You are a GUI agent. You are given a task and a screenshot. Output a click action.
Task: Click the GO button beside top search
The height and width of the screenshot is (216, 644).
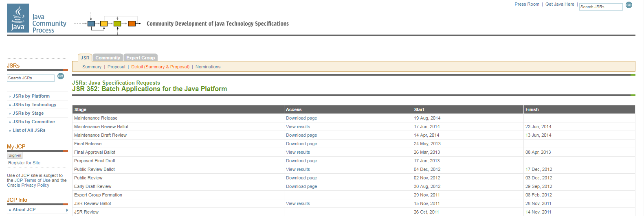click(629, 5)
